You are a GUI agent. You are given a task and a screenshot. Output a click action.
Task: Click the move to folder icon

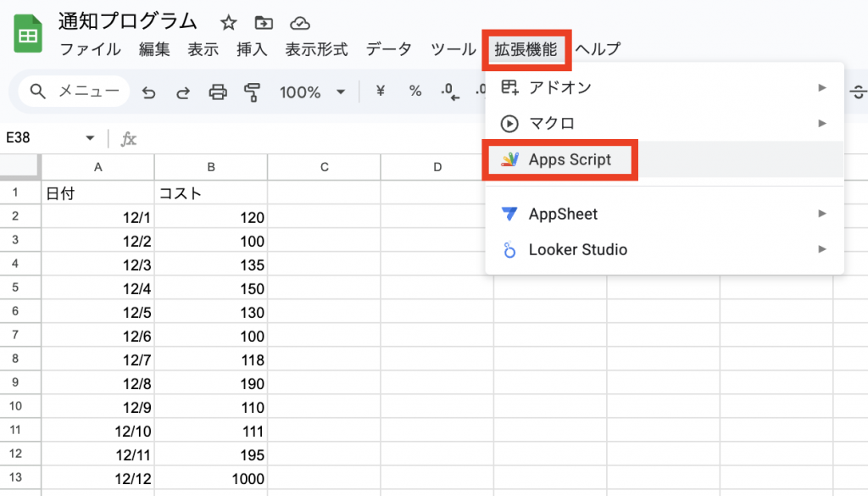[x=264, y=23]
